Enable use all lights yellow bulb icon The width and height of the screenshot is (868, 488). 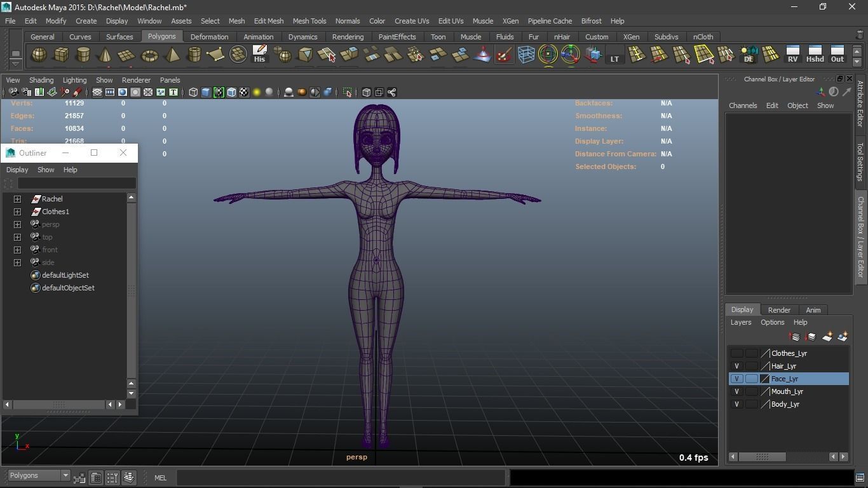pyautogui.click(x=257, y=93)
